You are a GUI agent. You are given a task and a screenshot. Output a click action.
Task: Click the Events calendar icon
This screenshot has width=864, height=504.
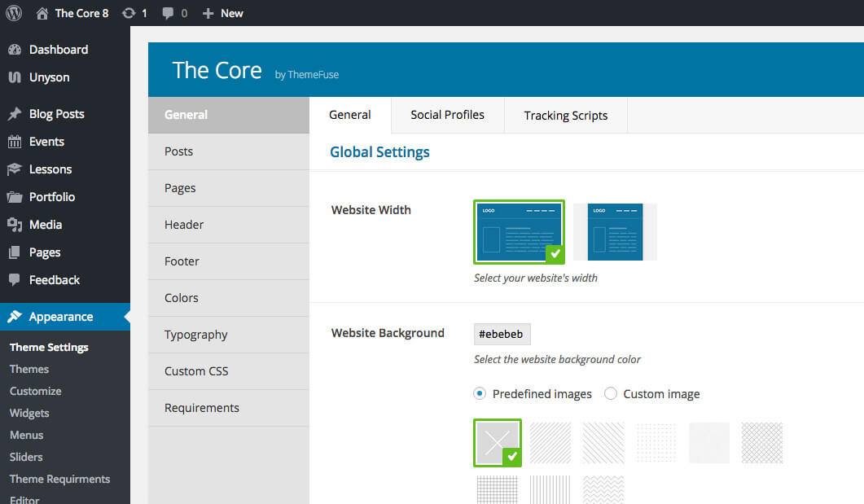15,142
